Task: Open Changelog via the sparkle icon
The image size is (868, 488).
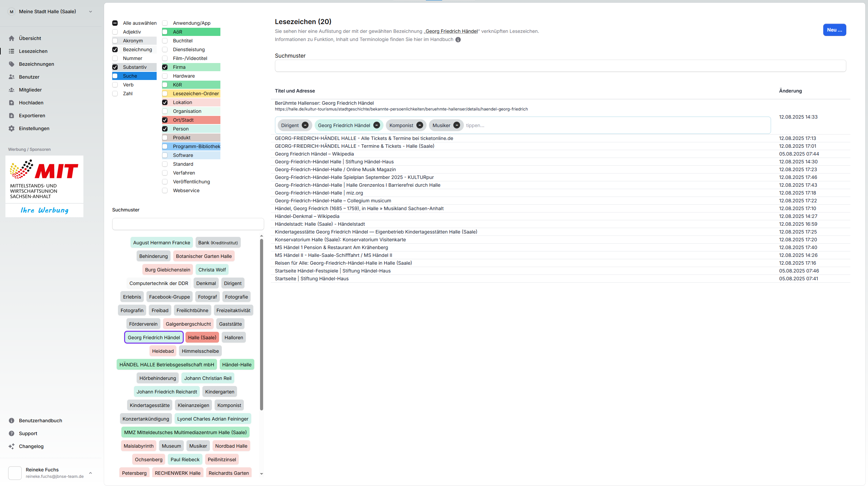Action: point(12,446)
